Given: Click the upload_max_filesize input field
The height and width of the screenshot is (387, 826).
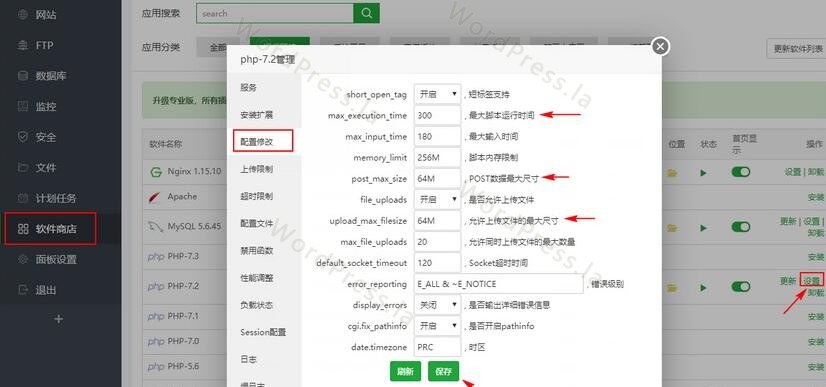Looking at the screenshot, I should click(437, 221).
